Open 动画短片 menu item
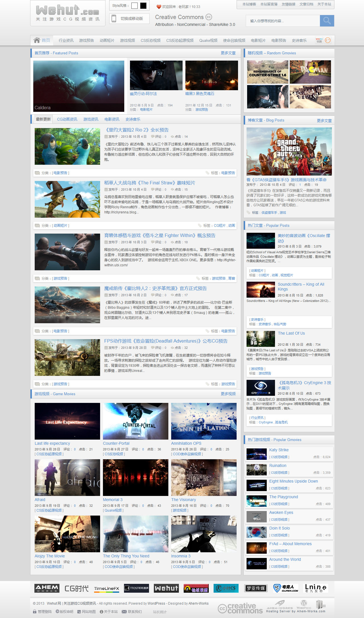Image resolution: width=364 pixels, height=618 pixels. pos(107,40)
